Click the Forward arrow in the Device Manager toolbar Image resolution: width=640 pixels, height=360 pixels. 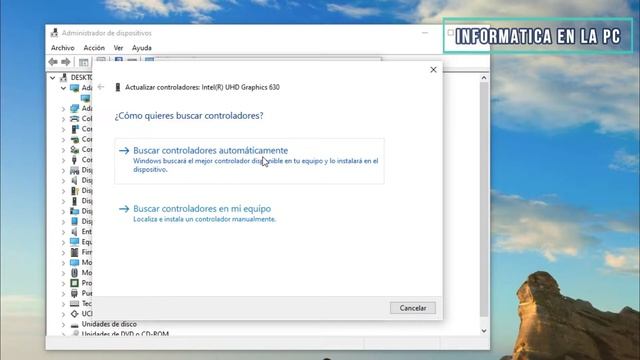pyautogui.click(x=66, y=62)
